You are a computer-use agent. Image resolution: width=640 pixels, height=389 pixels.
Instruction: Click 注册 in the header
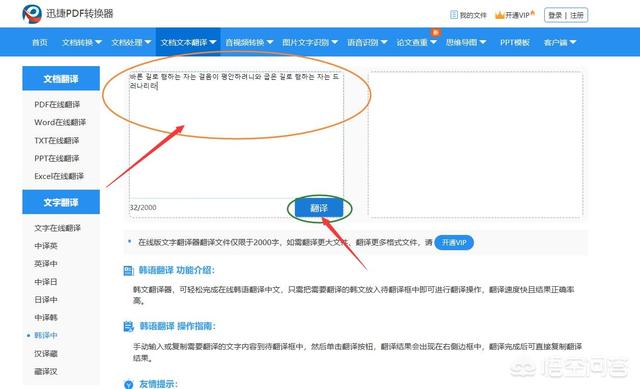(x=577, y=15)
